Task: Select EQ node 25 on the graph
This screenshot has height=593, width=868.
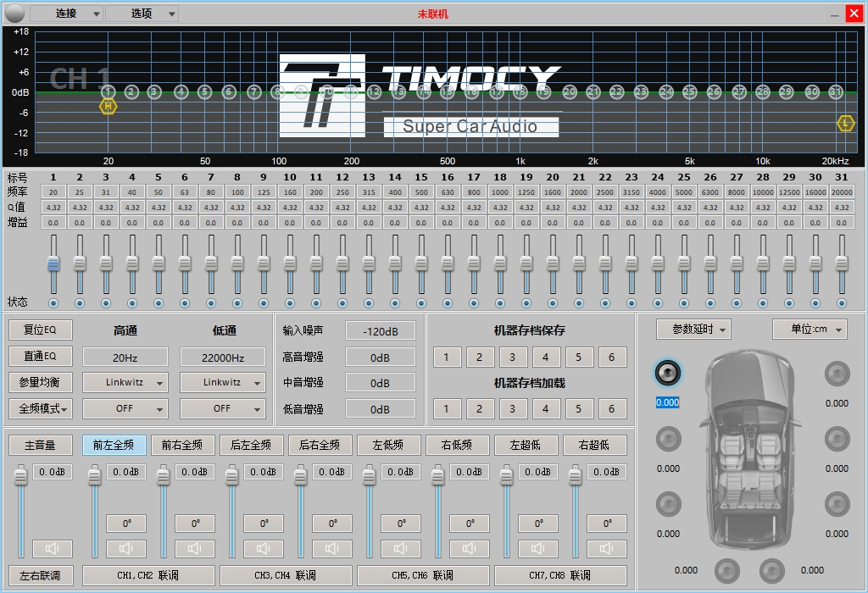Action: tap(689, 91)
